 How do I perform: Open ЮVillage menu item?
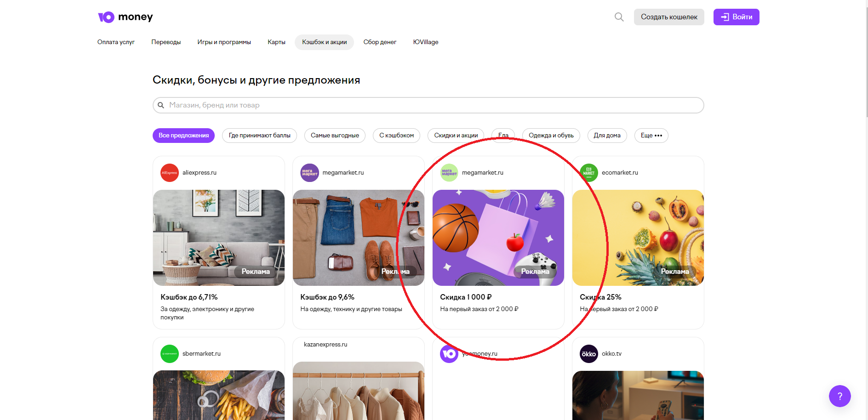coord(426,42)
